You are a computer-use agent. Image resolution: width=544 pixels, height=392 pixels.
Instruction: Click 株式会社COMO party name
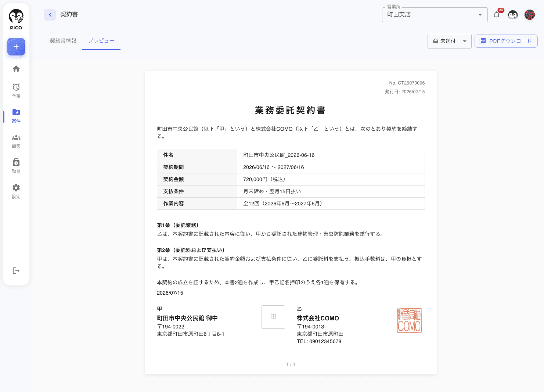318,318
